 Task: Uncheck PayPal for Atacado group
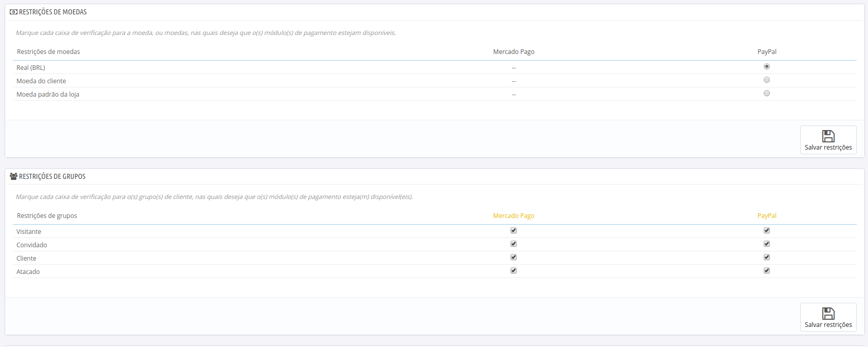[x=767, y=270]
